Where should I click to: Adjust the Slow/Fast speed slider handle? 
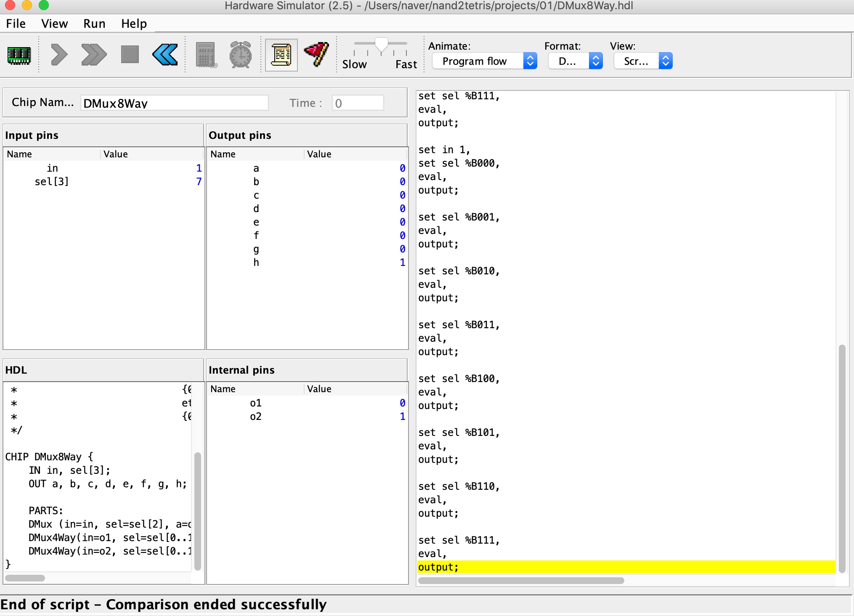[381, 45]
